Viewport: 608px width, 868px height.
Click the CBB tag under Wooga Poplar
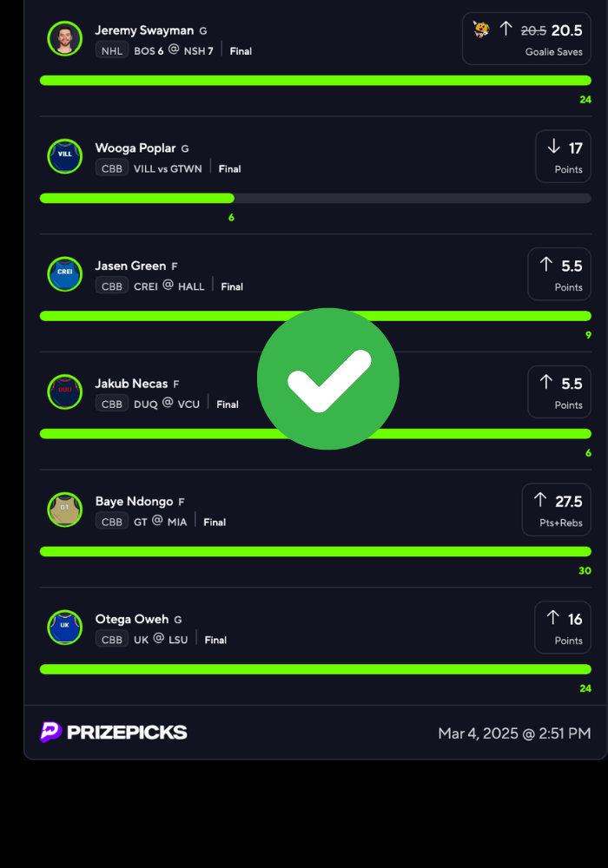point(112,168)
